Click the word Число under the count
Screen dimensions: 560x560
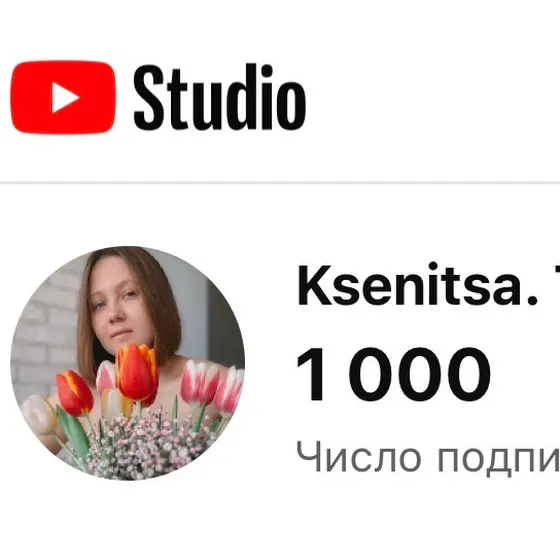[x=358, y=456]
